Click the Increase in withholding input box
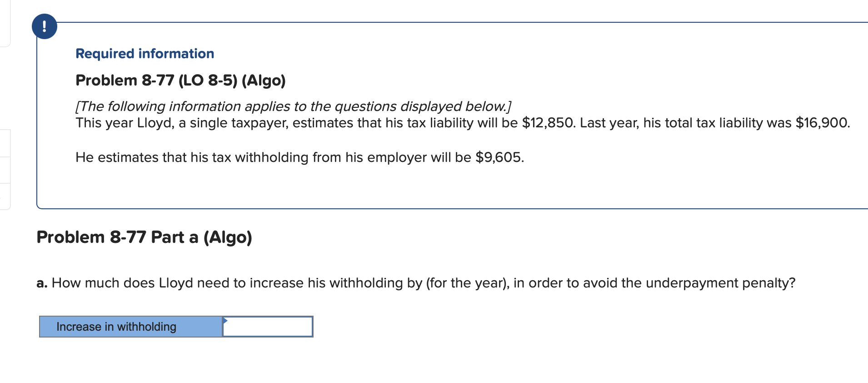Screen dimensions: 868x383 pyautogui.click(x=268, y=327)
